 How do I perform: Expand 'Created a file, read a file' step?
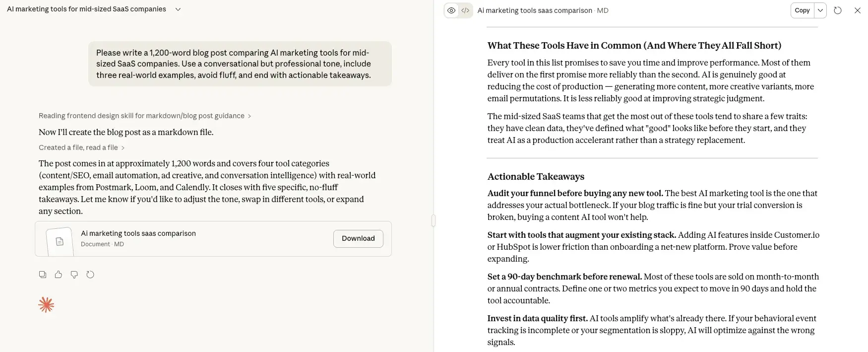(x=82, y=147)
